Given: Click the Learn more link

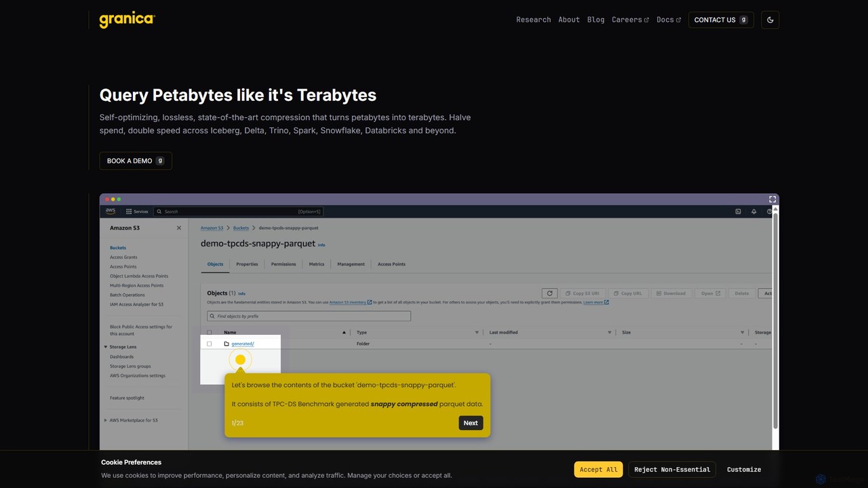Looking at the screenshot, I should (x=593, y=302).
